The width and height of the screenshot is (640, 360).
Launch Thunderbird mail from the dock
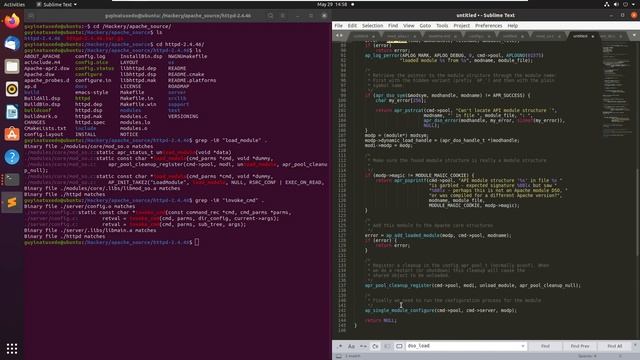pyautogui.click(x=12, y=43)
